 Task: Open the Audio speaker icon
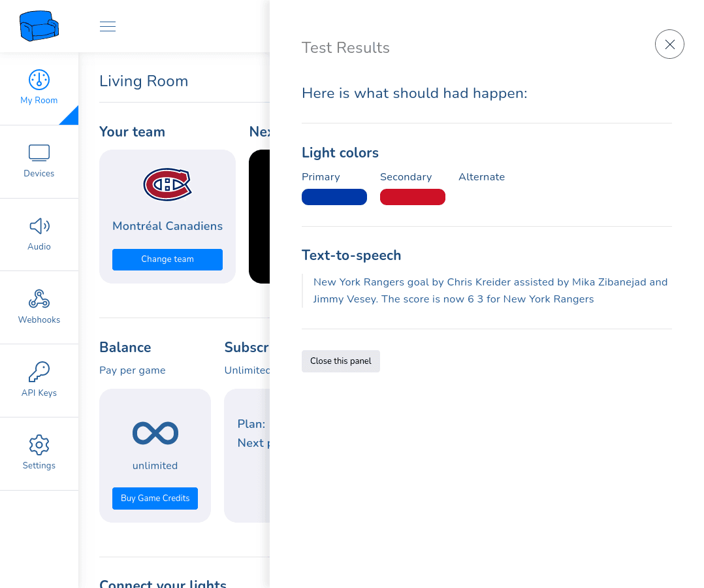click(39, 226)
